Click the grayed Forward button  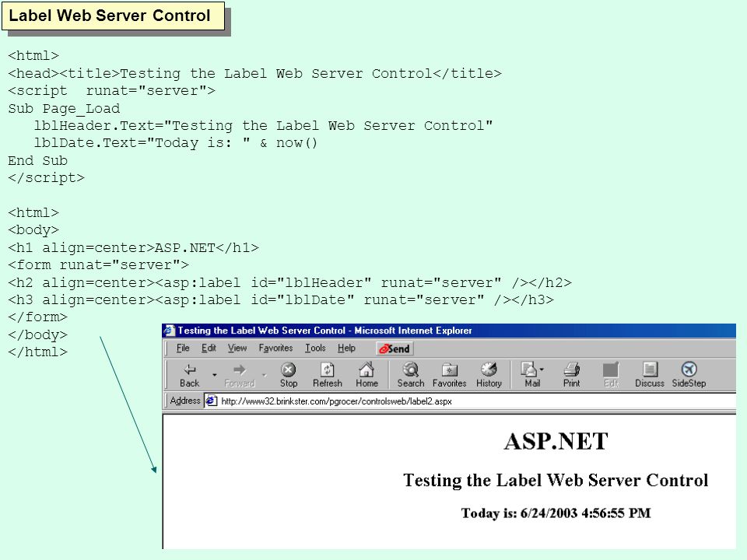click(240, 375)
